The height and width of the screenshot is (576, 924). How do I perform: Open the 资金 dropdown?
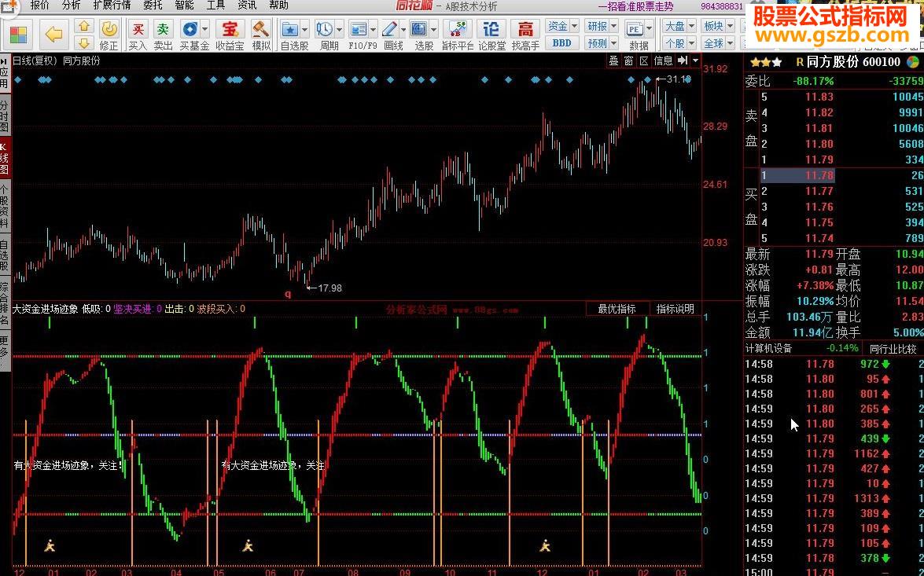click(561, 26)
